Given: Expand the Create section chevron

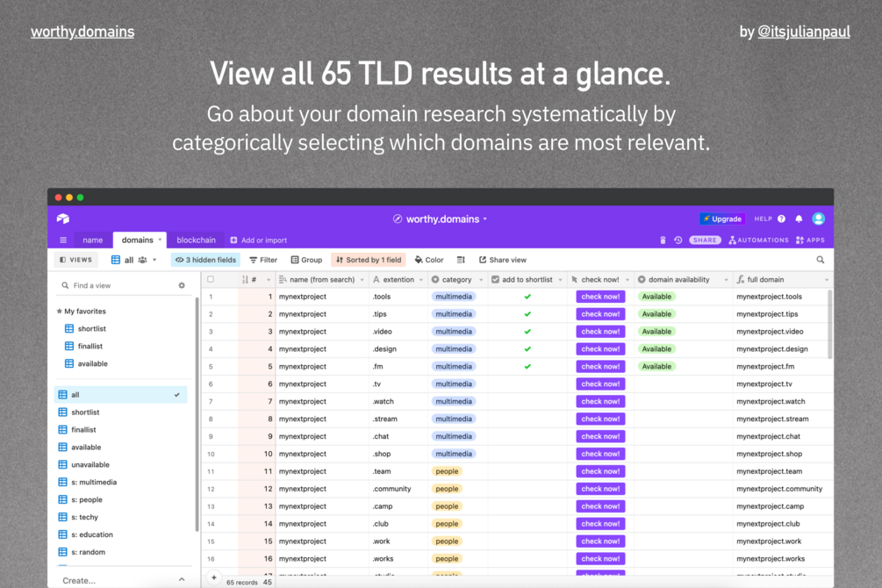Looking at the screenshot, I should click(x=182, y=579).
